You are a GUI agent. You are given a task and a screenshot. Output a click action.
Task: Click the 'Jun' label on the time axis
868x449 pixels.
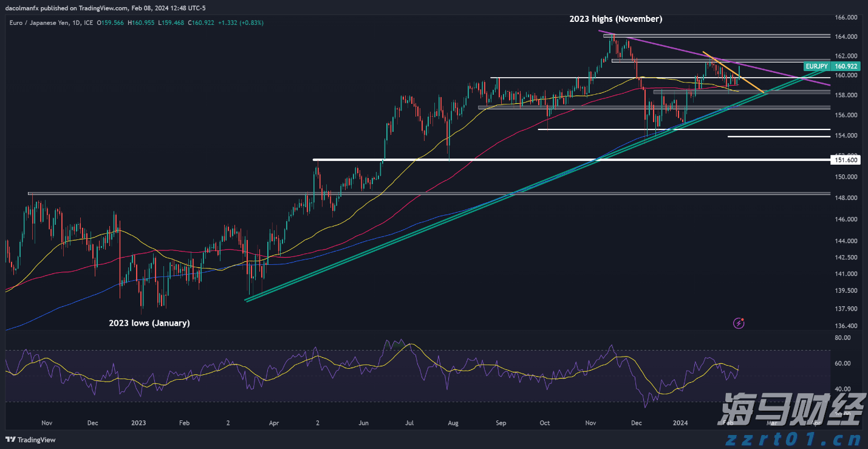coord(363,423)
